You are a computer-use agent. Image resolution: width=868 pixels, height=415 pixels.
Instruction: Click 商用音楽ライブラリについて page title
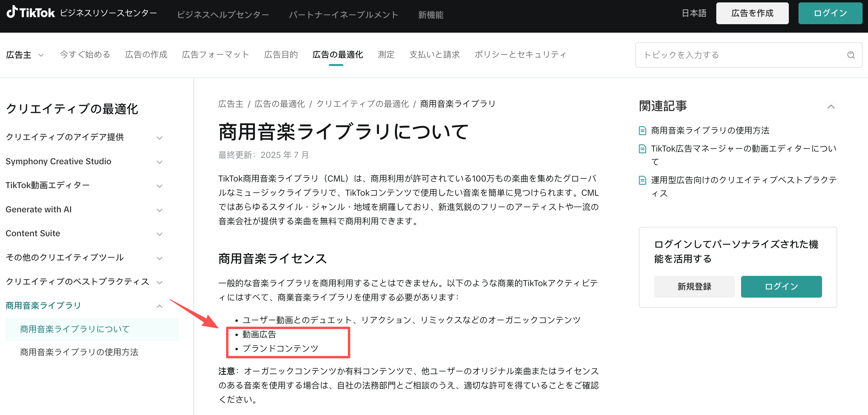point(343,132)
